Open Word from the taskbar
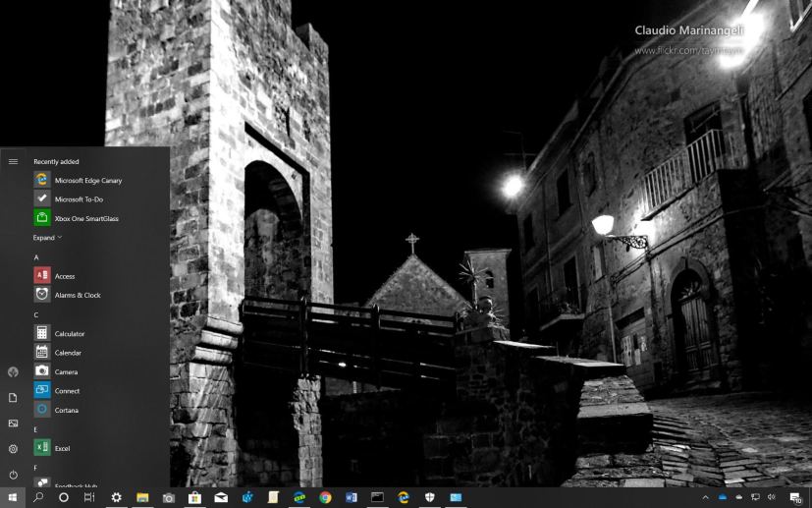The image size is (812, 508). pyautogui.click(x=352, y=497)
